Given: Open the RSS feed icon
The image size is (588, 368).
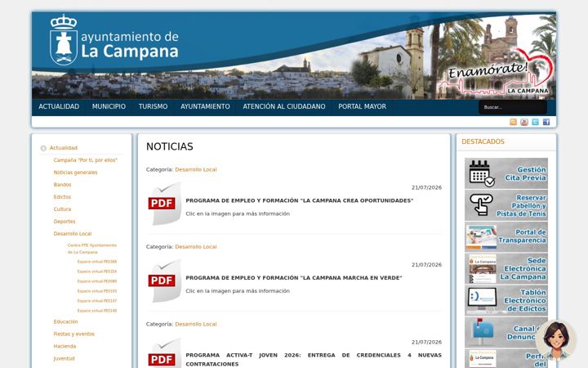Looking at the screenshot, I should pyautogui.click(x=513, y=122).
